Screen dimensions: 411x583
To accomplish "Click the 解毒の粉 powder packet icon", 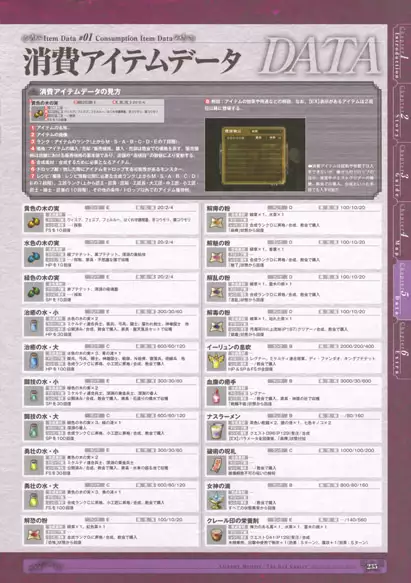I will pos(216,326).
